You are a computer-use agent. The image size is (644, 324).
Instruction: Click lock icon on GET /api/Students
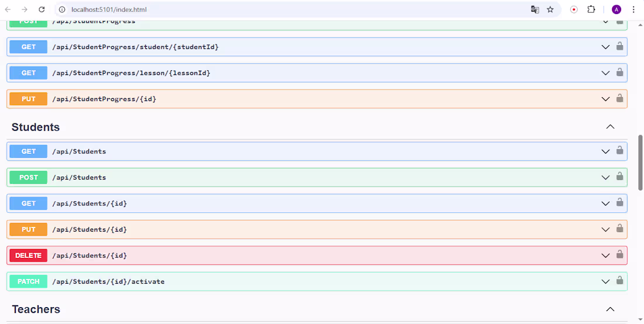click(x=620, y=150)
